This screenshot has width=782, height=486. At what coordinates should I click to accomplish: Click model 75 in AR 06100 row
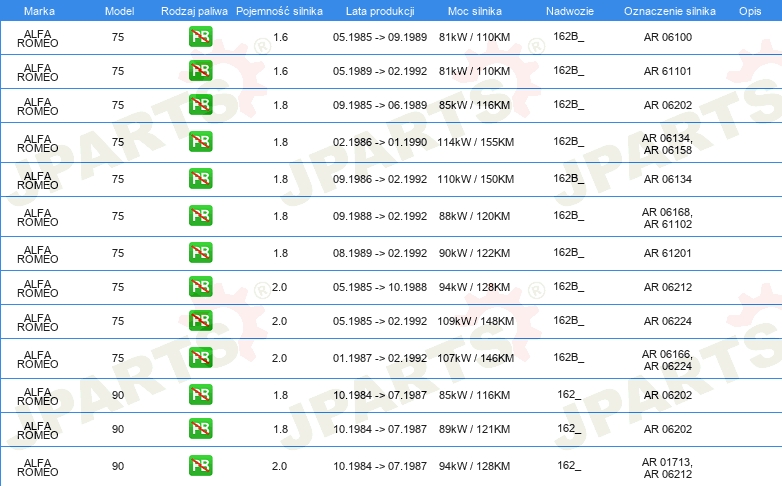point(118,37)
